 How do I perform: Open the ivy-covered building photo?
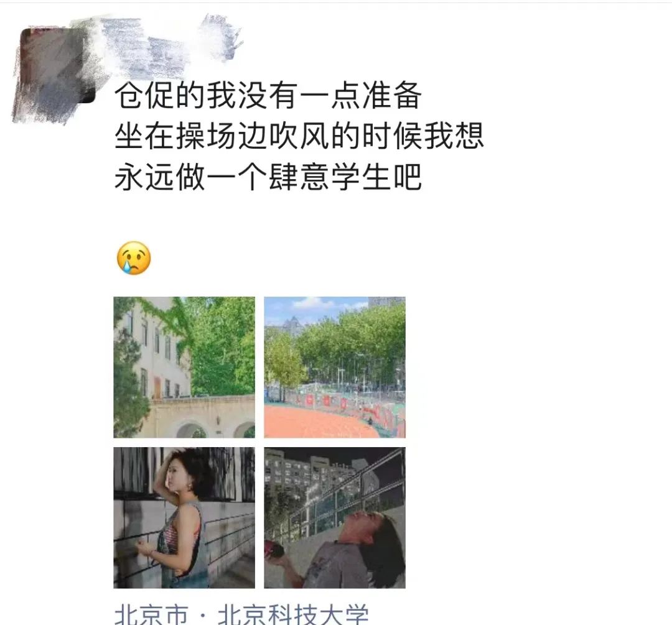click(x=184, y=367)
